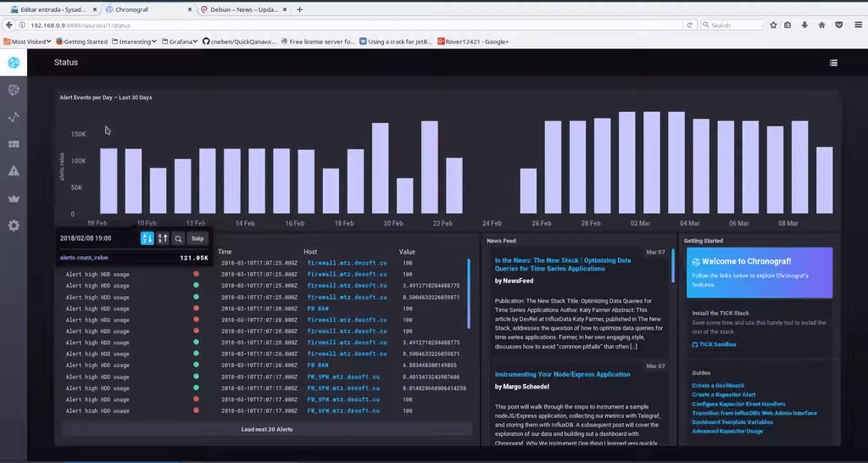Expand the Most Visited bookmarks folder
Screen dimensions: 868x463
[x=27, y=42]
